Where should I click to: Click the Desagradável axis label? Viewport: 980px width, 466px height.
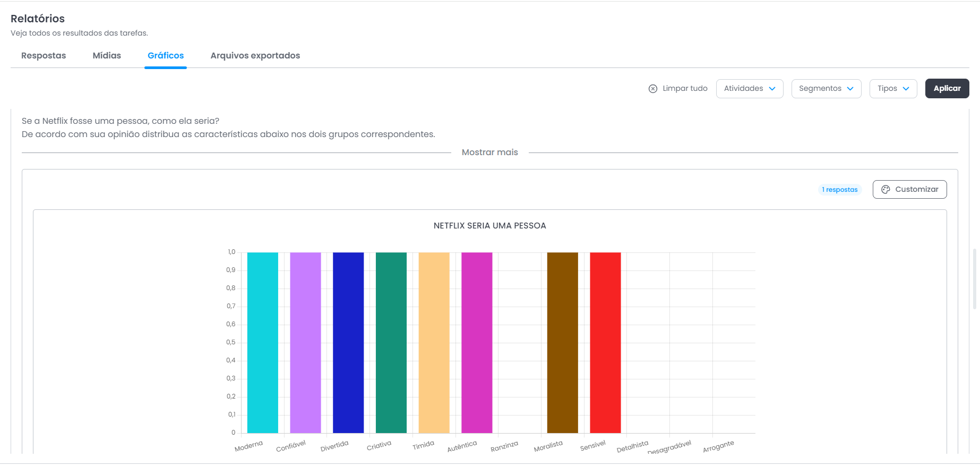coord(669,447)
